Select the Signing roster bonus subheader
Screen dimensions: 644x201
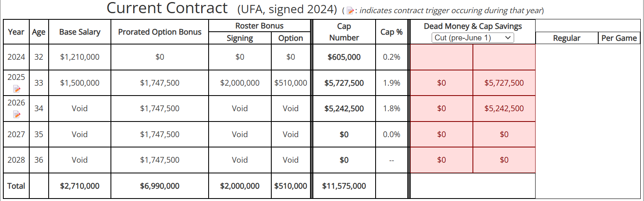(240, 38)
